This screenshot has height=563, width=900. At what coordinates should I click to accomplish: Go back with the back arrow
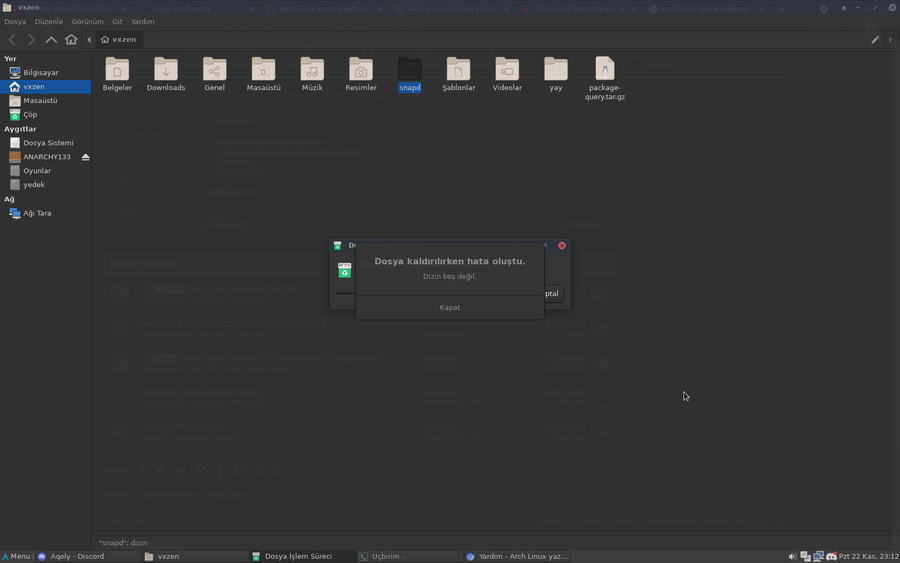(12, 40)
